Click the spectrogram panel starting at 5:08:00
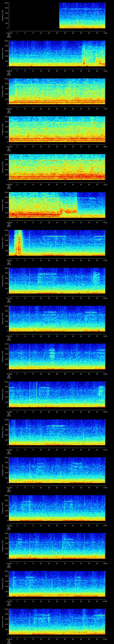114x644 pixels. click(x=57, y=167)
